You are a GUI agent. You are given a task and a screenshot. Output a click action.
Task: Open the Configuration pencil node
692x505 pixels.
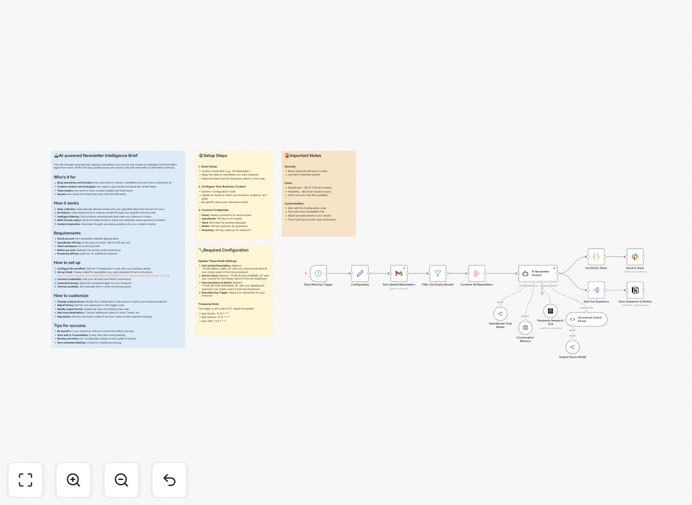[360, 273]
